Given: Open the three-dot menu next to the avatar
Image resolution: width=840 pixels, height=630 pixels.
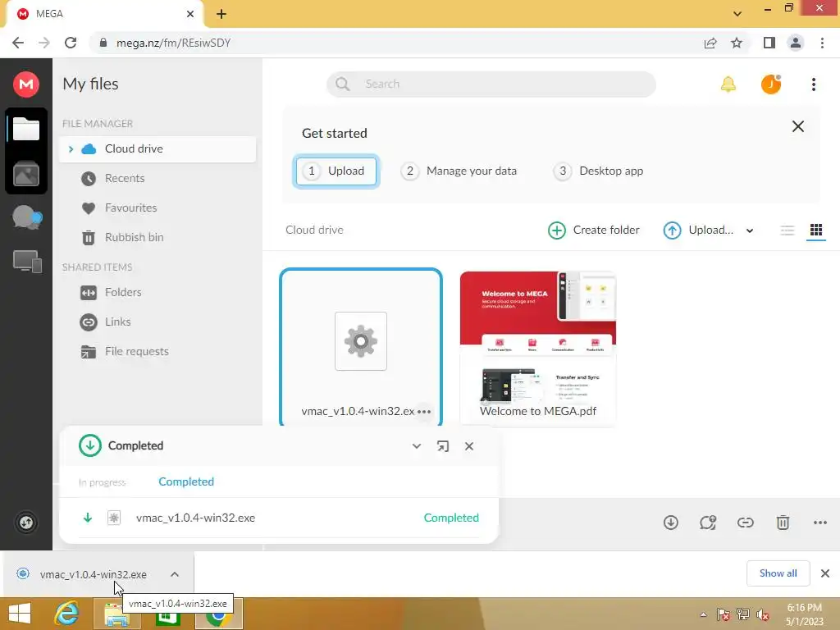Looking at the screenshot, I should pos(813,84).
